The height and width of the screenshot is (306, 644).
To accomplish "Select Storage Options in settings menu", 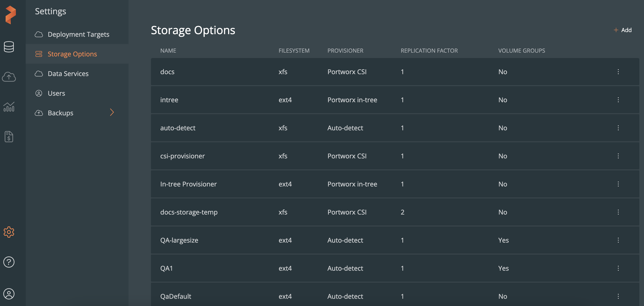I will pyautogui.click(x=77, y=54).
